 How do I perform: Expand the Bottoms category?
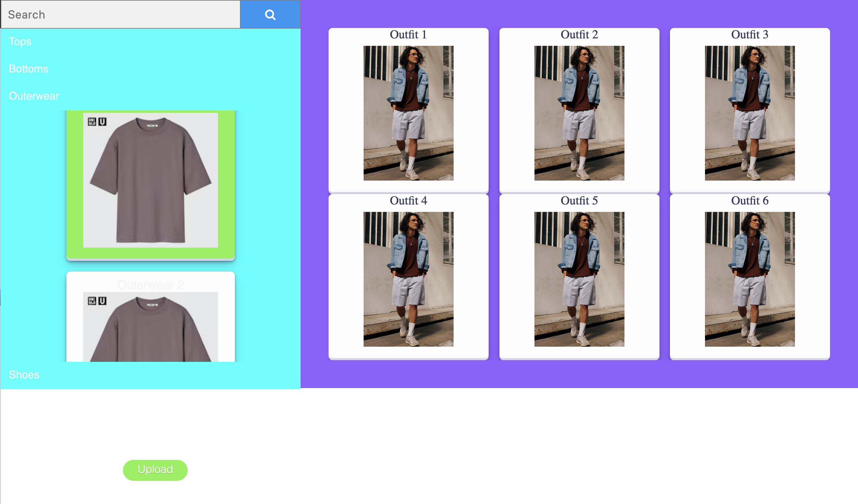(29, 69)
